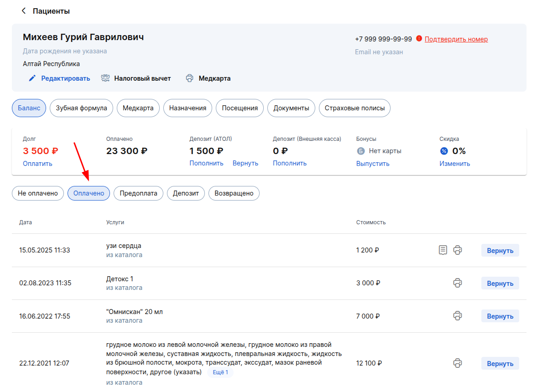The width and height of the screenshot is (537, 392).
Task: Click the Редактировать link
Action: (x=65, y=78)
